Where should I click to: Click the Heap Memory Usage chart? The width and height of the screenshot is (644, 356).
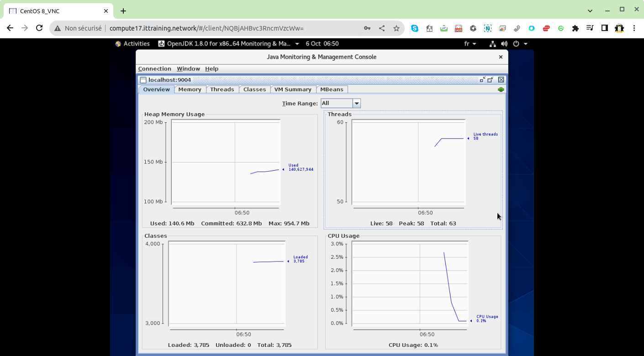click(x=226, y=162)
